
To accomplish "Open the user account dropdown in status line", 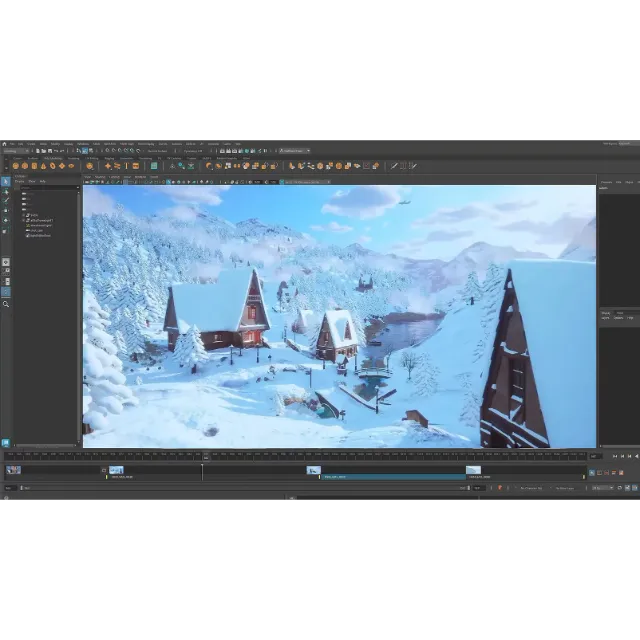I will [x=295, y=151].
